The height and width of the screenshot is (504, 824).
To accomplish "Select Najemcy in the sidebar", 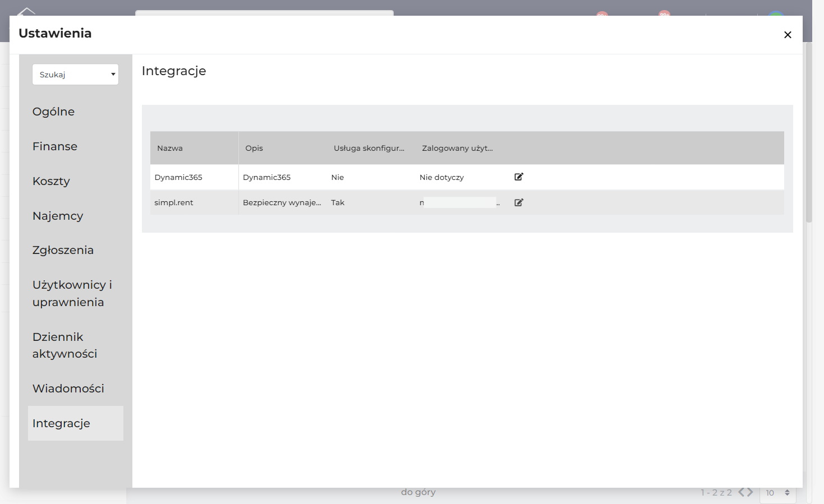I will 58,216.
